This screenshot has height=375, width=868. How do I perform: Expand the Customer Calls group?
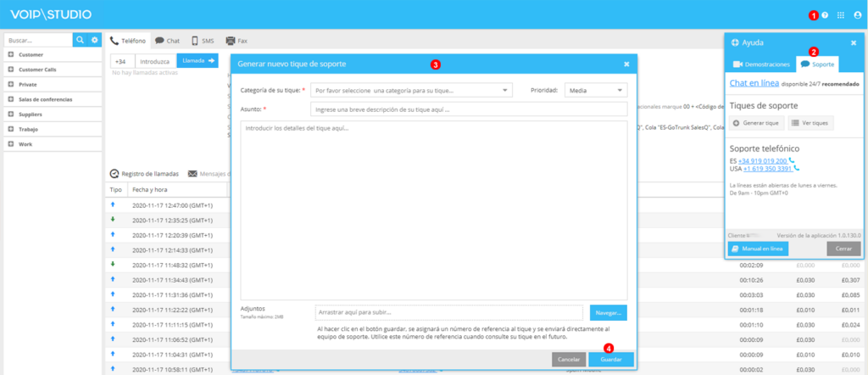coord(11,70)
